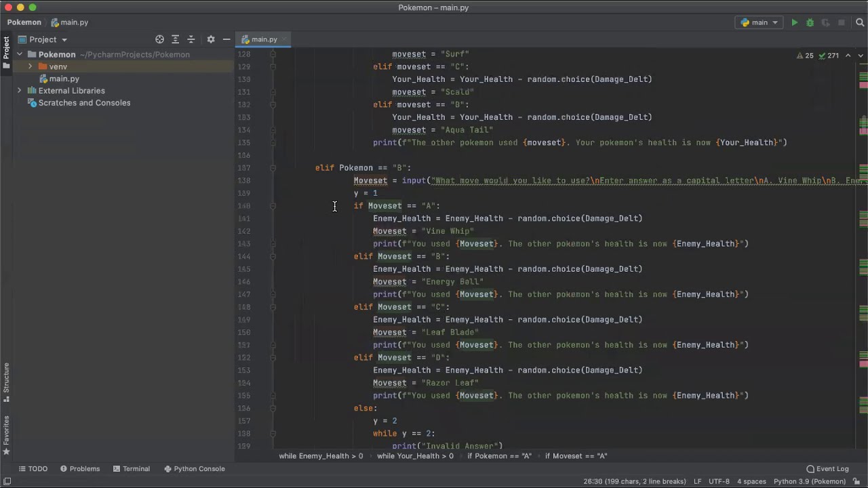
Task: Click breadcrumb 'if Pokemon == "A"'
Action: (499, 456)
